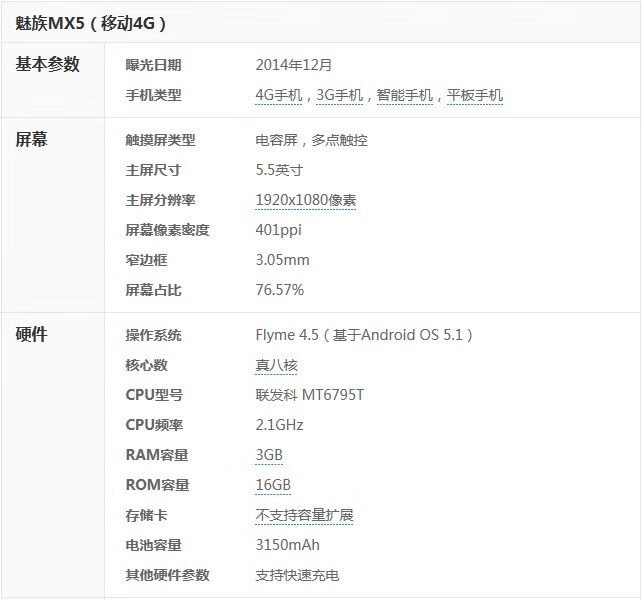Open the 16GB ROM link

tap(273, 485)
